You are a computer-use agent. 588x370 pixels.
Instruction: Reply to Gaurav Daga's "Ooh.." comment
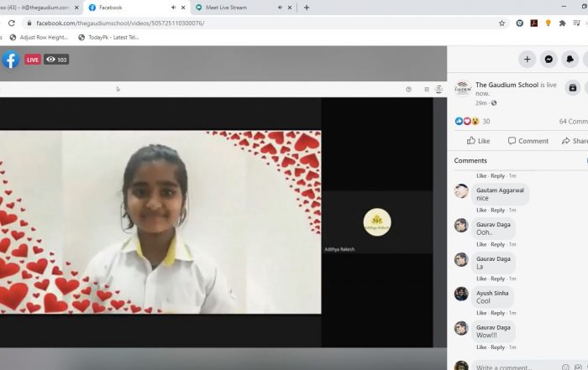pos(497,244)
